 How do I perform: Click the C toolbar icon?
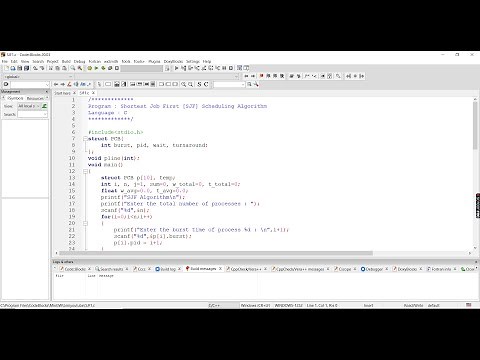[x=206, y=84]
